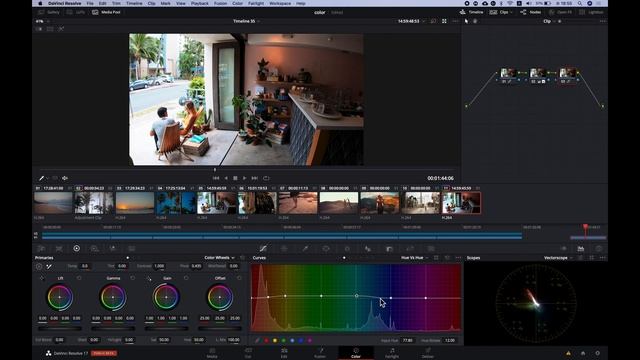Open the project manager home icon
Screen dimensions: 640x360
[x=583, y=353]
